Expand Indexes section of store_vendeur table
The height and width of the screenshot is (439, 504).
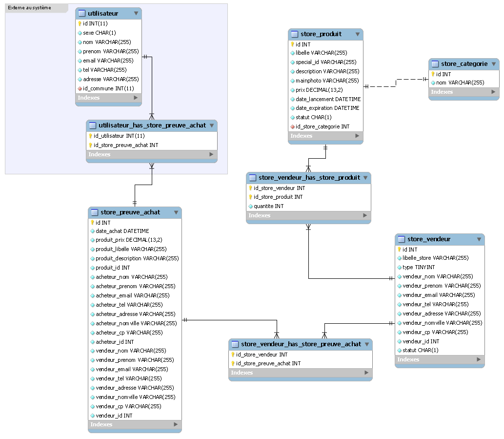point(479,359)
